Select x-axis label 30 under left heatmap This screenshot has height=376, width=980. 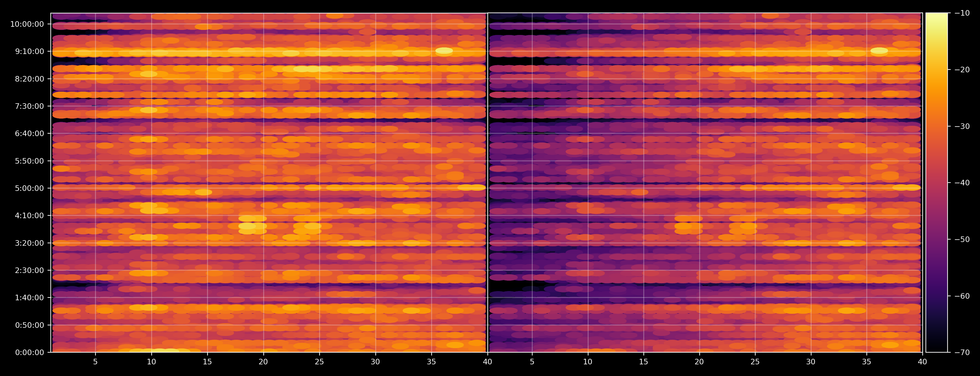pos(376,362)
